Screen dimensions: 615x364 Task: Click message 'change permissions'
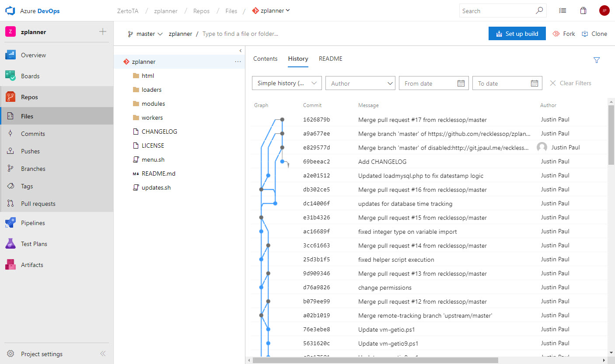[384, 288]
